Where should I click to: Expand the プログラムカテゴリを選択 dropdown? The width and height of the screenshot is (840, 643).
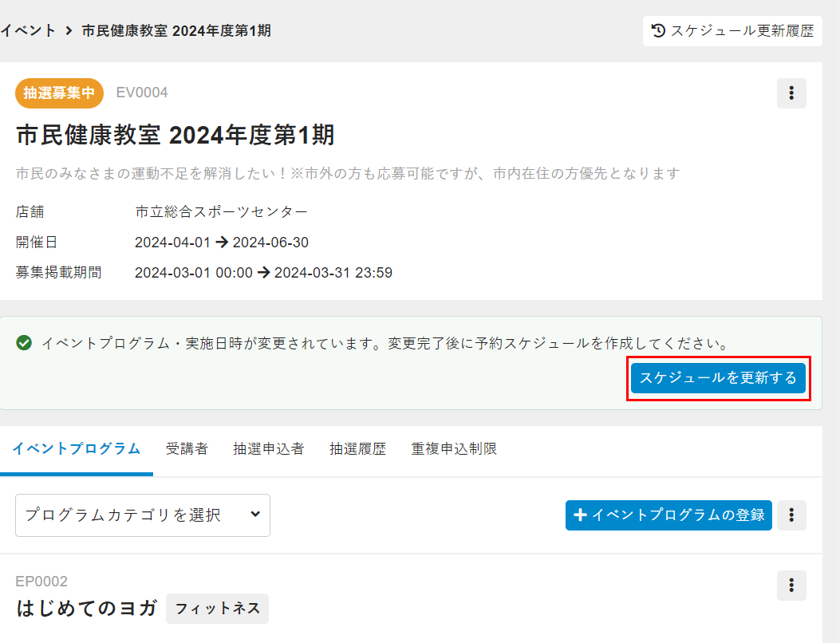[143, 515]
